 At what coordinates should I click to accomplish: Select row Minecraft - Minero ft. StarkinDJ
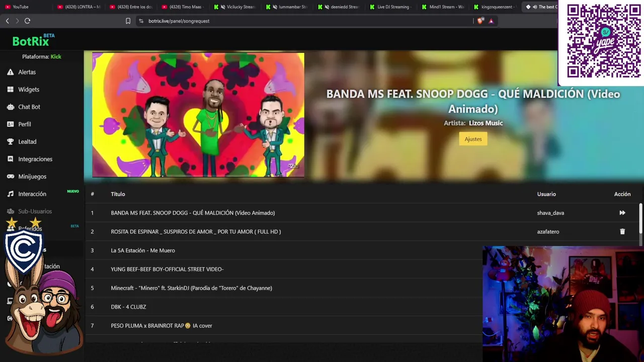click(284, 288)
